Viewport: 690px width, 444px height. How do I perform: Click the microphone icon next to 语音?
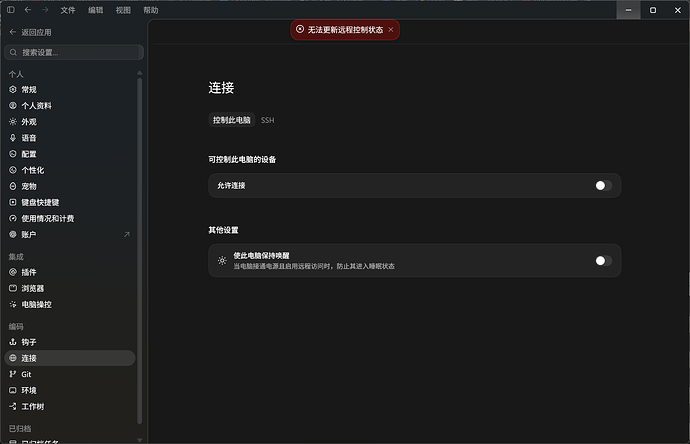tap(13, 138)
